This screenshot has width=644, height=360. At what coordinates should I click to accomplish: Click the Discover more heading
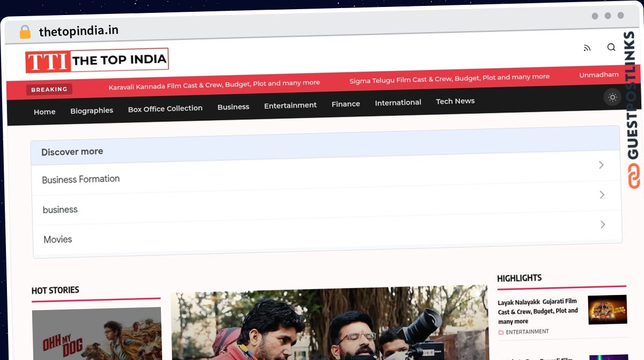72,152
